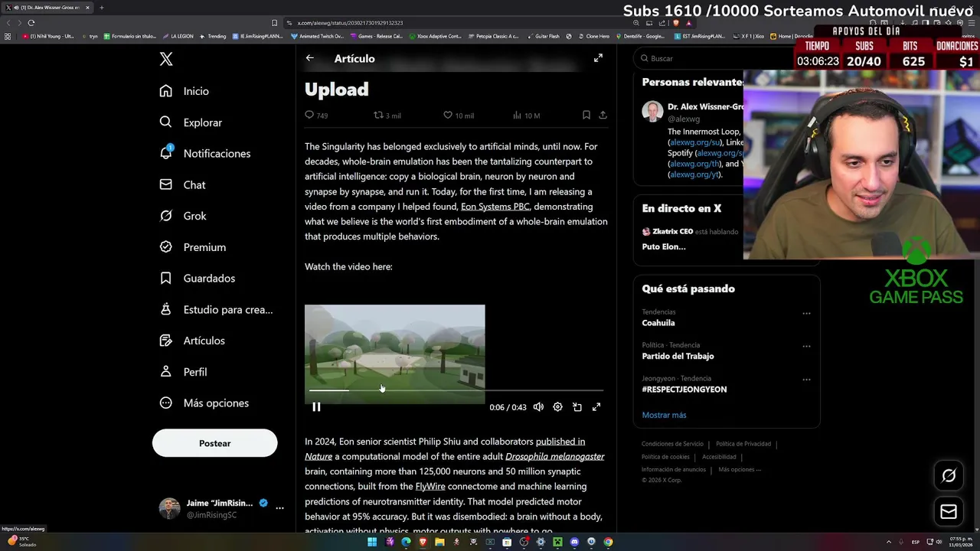980x551 pixels.
Task: Open the Coahuila trend
Action: (658, 323)
